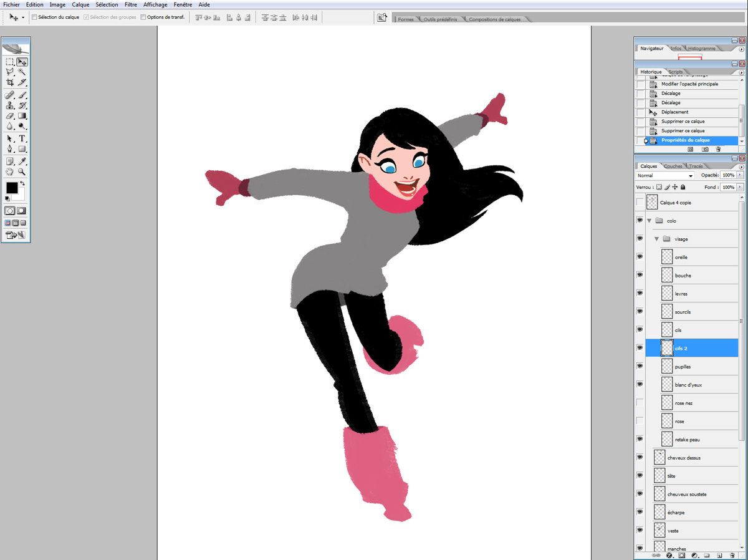Activate the Zoom magnifier tool
Image resolution: width=748 pixels, height=560 pixels.
click(x=22, y=171)
